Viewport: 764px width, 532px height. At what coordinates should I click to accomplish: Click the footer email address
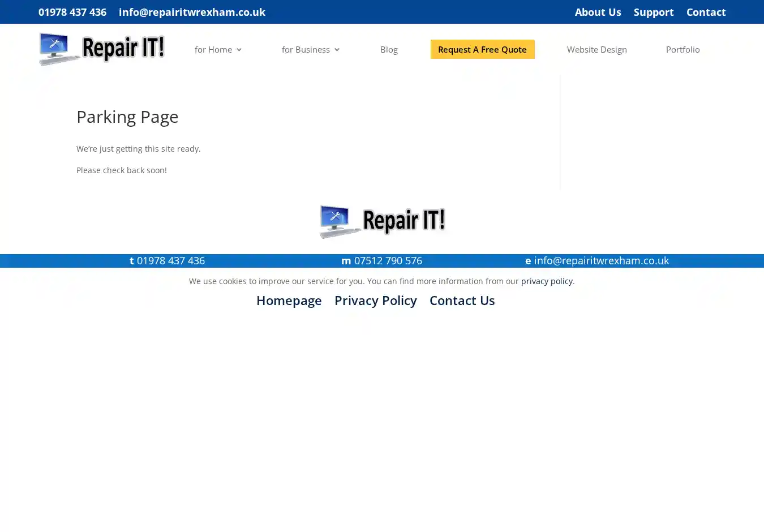601,261
